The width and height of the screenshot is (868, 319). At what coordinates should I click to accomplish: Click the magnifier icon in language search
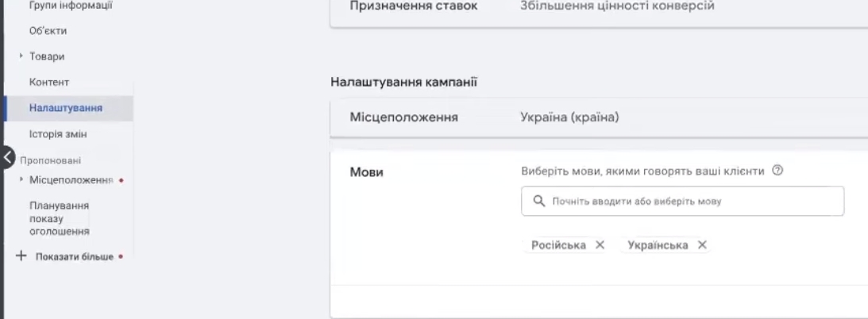point(538,202)
